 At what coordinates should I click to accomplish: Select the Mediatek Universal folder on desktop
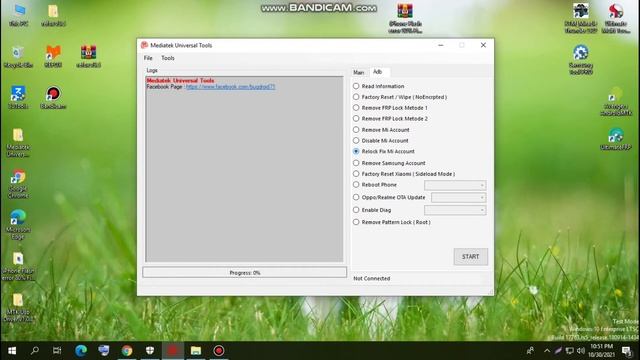click(x=18, y=143)
